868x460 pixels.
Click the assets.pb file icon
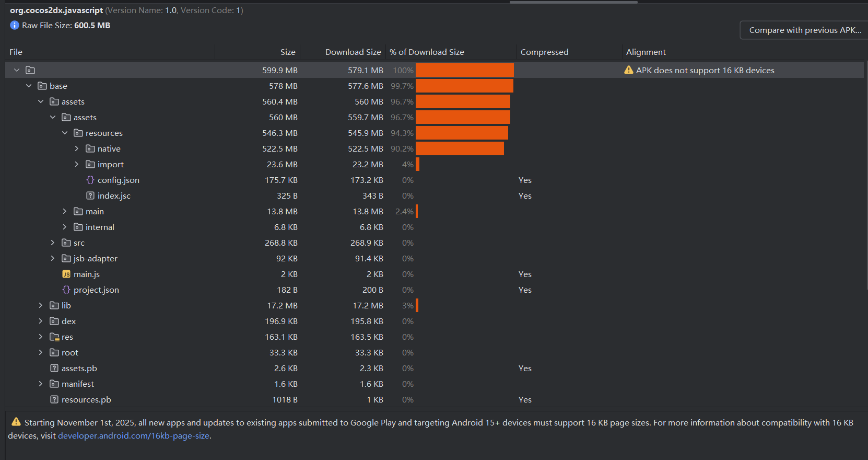point(54,368)
